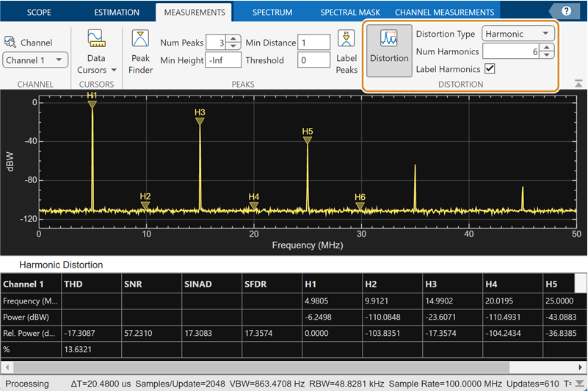Open the CHANNEL MEASUREMENTS tab
This screenshot has height=391, width=588.
444,12
